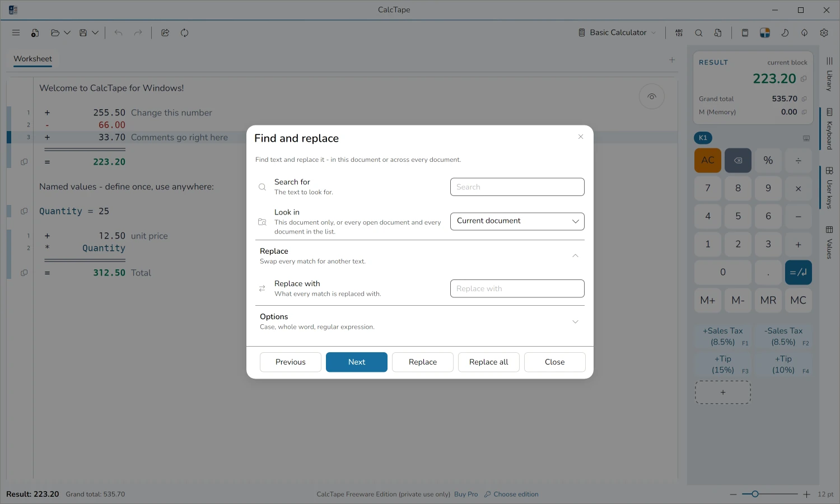Image resolution: width=840 pixels, height=504 pixels.
Task: Open the Current document look-in dropdown
Action: coord(517,221)
